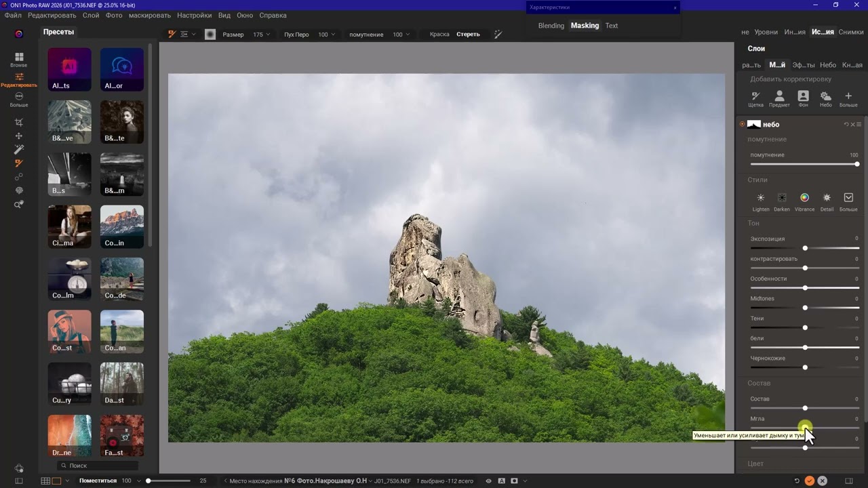
Task: Switch to the Masking tab
Action: coord(585,26)
